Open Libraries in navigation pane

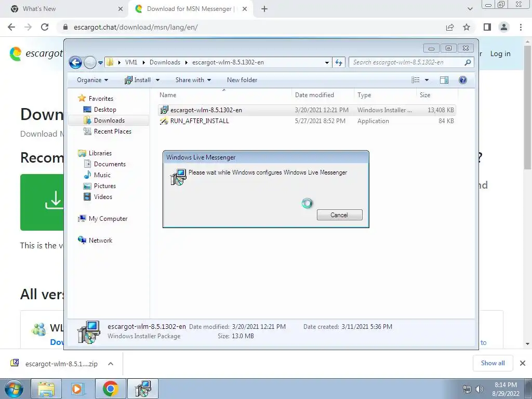coord(100,153)
